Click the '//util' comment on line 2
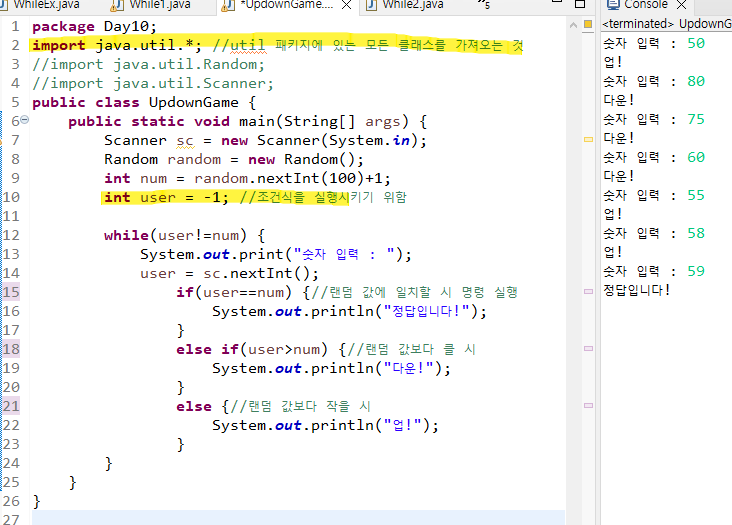The height and width of the screenshot is (525, 732). point(239,45)
